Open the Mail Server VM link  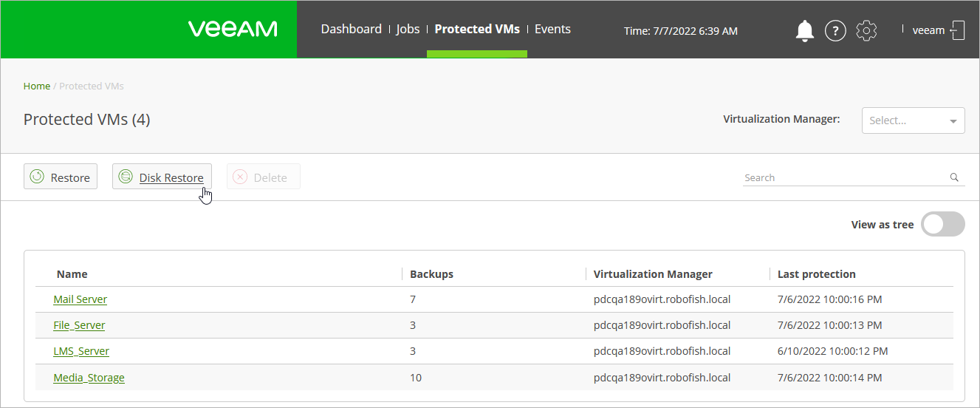(x=80, y=299)
